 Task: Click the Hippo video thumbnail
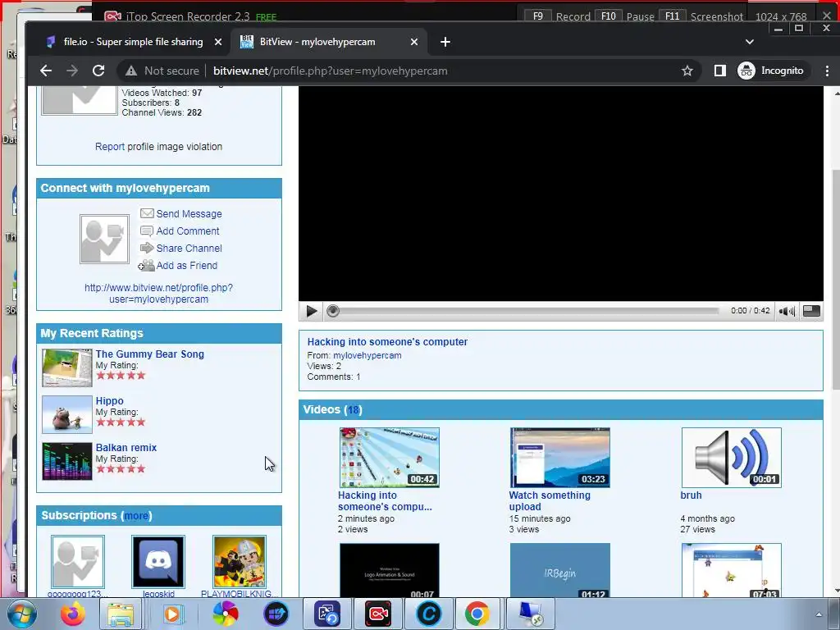point(67,414)
